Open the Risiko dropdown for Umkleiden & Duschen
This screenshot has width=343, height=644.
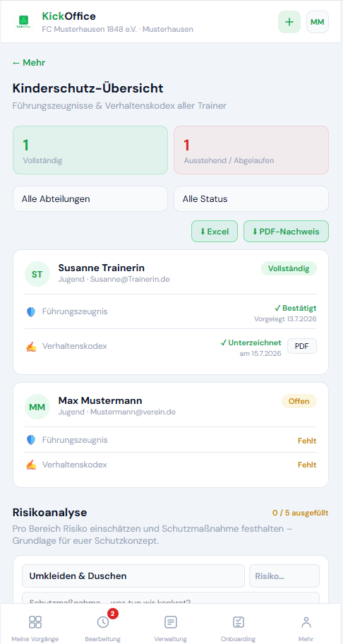coord(284,576)
